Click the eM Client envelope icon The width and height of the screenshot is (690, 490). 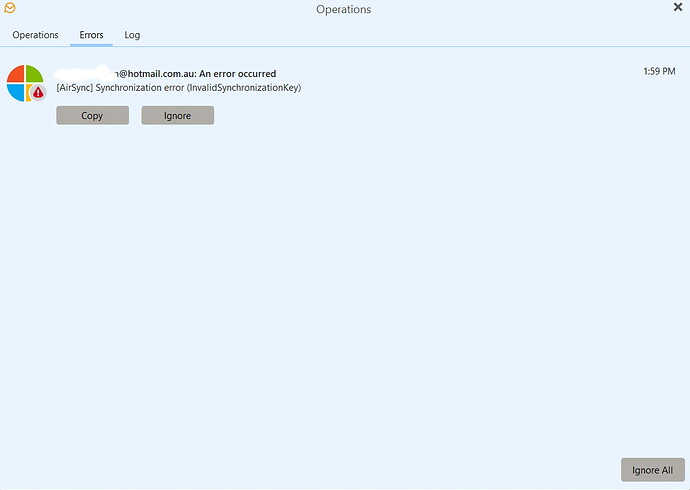coord(10,9)
